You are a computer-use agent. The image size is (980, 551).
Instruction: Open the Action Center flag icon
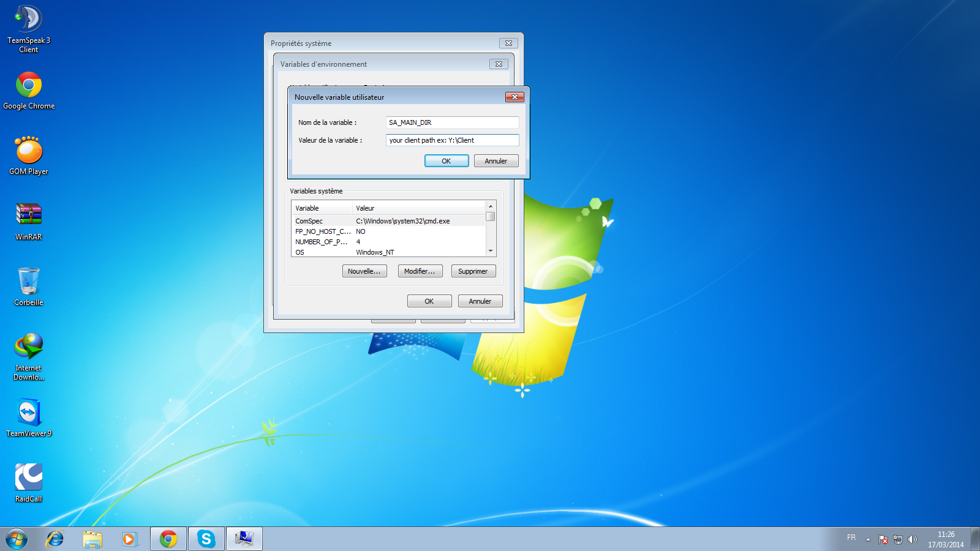[x=883, y=539]
